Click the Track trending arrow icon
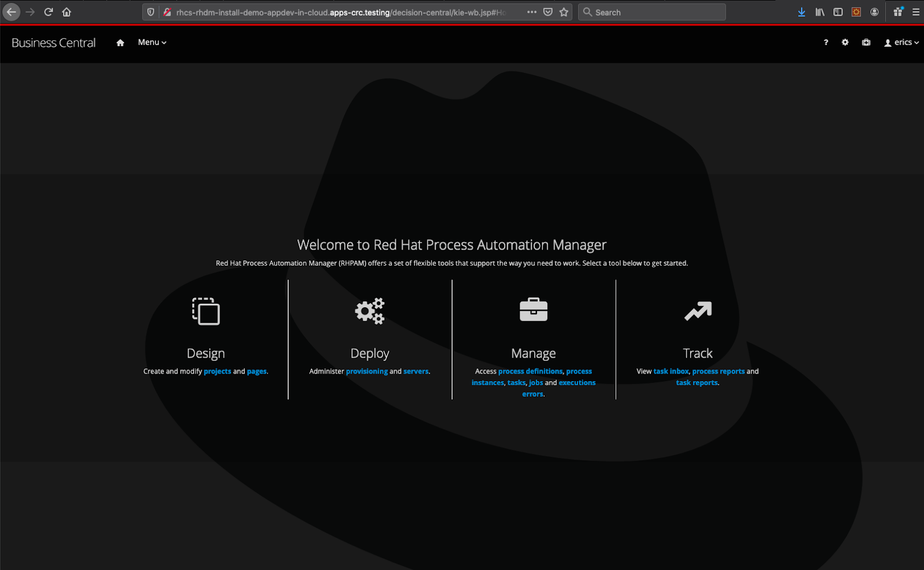Viewport: 924px width, 570px height. point(698,311)
